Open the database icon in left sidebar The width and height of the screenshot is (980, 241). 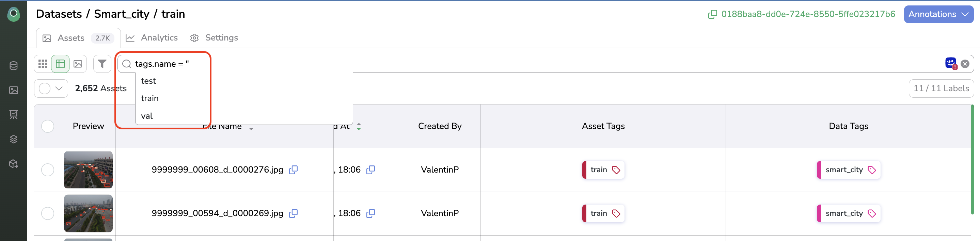click(14, 66)
